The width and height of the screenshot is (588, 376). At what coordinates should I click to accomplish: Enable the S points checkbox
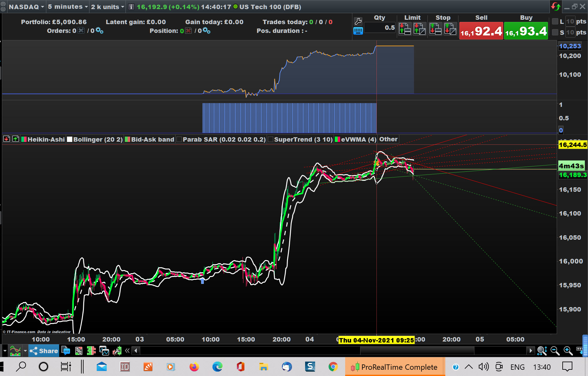tap(555, 32)
